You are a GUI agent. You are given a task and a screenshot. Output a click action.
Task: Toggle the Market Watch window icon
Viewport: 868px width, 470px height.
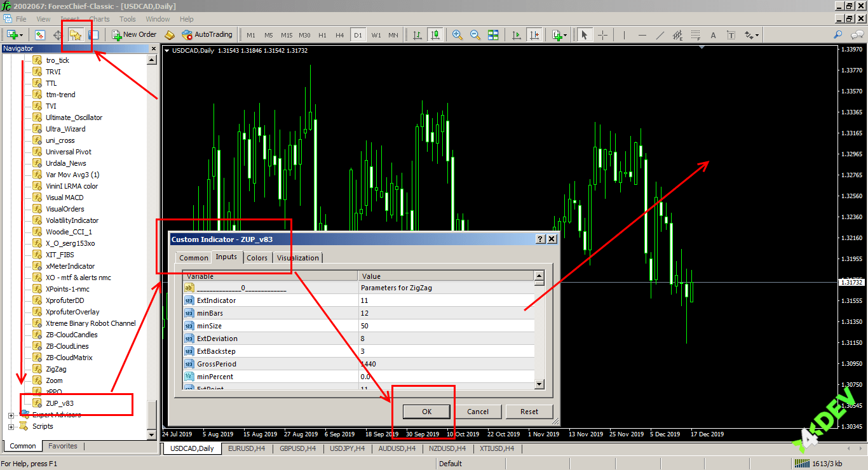point(40,35)
